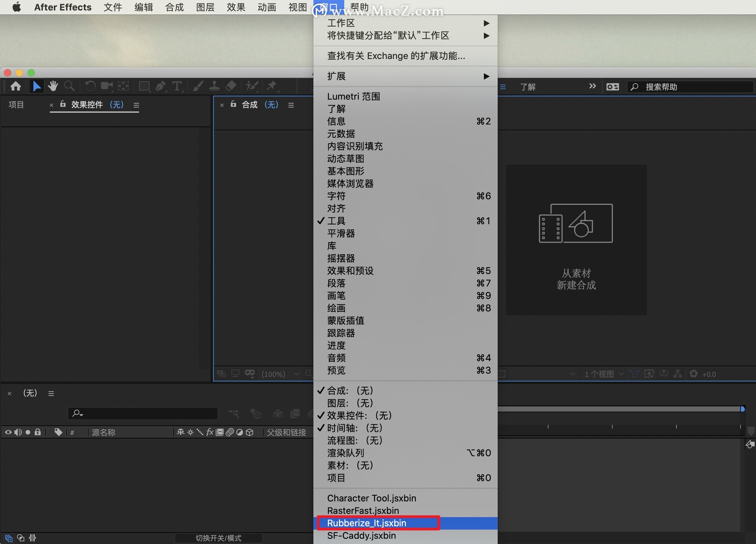Click Toggle Switches/Modes button

click(x=219, y=538)
